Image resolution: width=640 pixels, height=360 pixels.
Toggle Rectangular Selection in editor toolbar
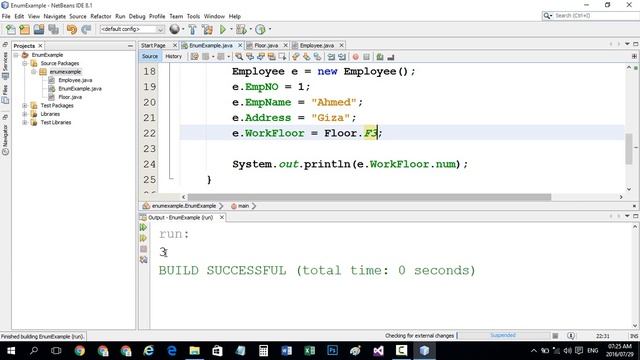(x=282, y=57)
